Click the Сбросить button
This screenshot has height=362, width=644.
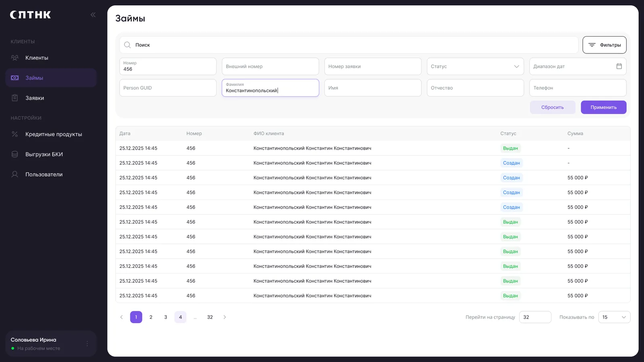(553, 107)
